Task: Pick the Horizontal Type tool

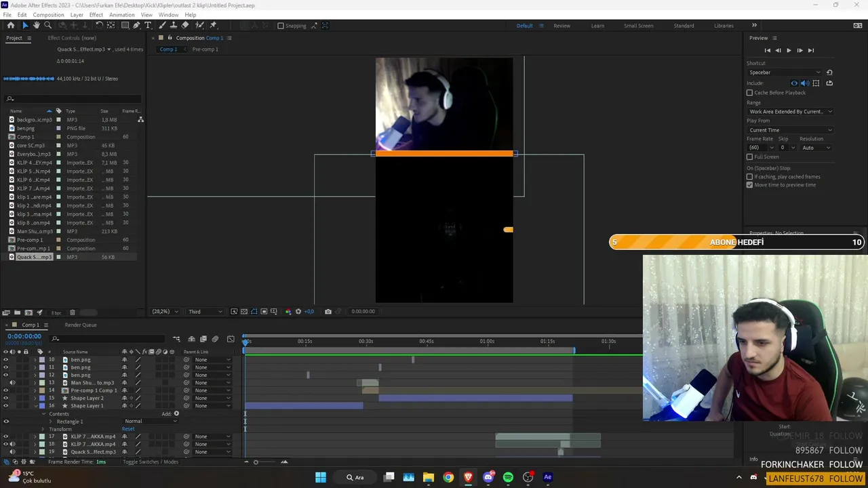Action: 148,25
